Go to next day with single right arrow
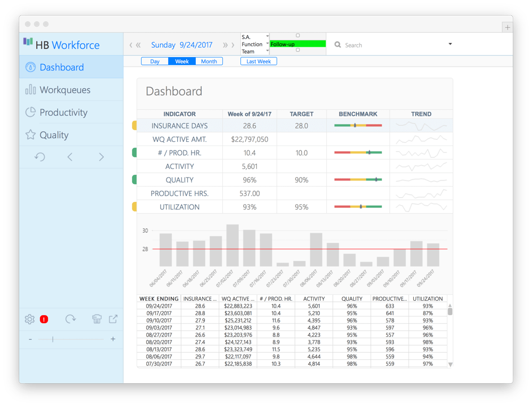 click(233, 45)
